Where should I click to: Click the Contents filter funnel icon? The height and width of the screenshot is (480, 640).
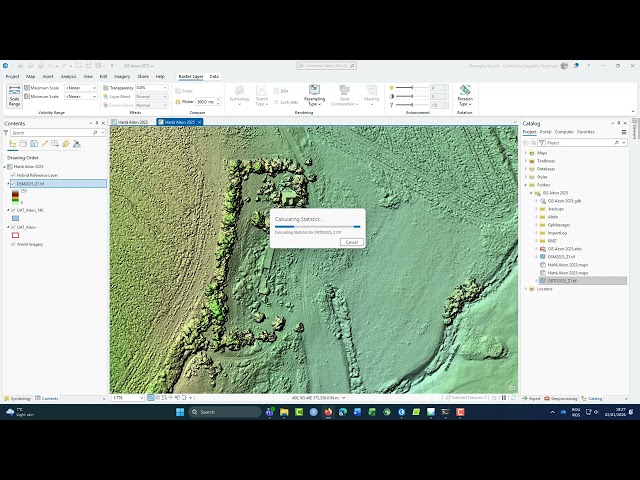(x=6, y=133)
